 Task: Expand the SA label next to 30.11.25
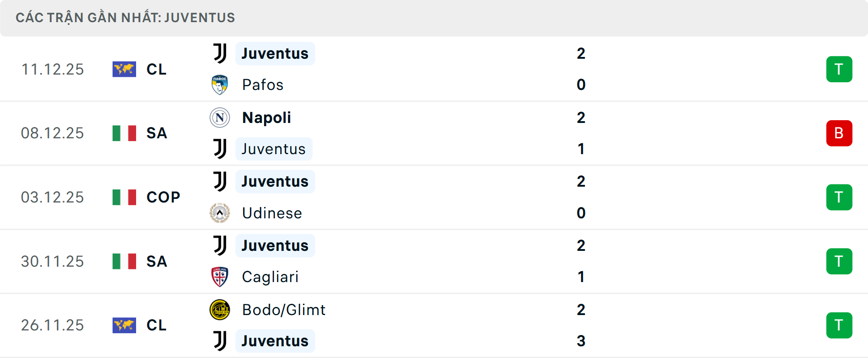coord(156,261)
